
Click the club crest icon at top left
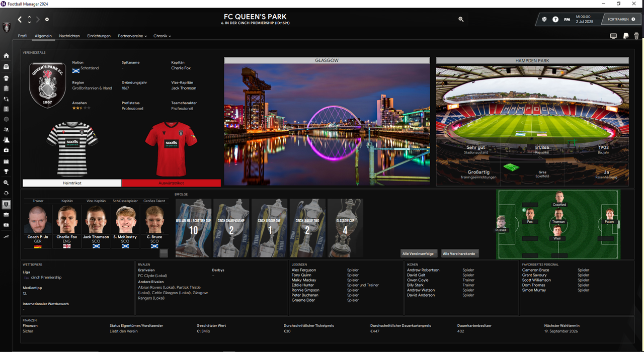click(6, 27)
